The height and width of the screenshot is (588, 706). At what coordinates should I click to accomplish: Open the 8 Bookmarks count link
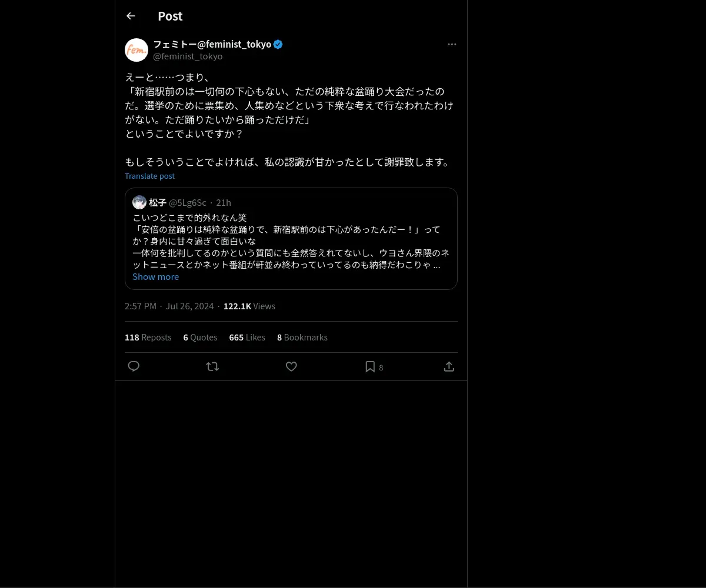click(302, 337)
